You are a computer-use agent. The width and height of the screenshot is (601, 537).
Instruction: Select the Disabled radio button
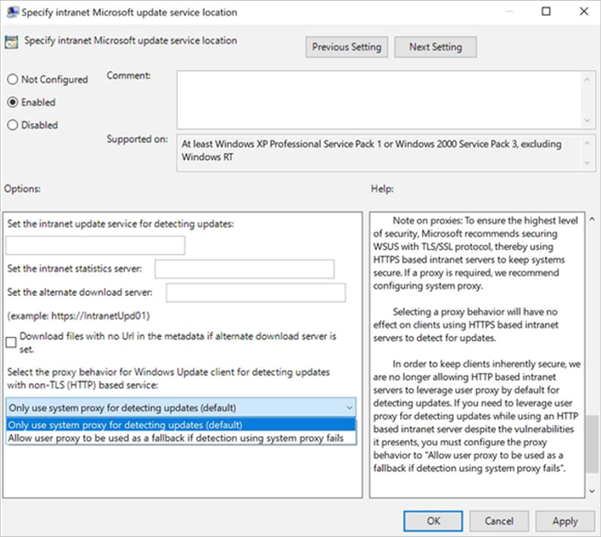point(13,125)
